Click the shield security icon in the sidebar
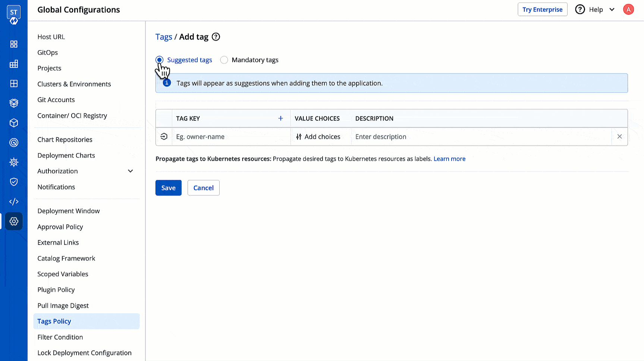Viewport: 644px width, 361px height. 14,182
